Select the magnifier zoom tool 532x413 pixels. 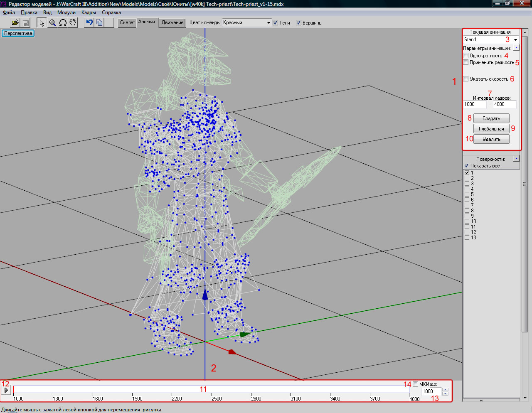(52, 23)
